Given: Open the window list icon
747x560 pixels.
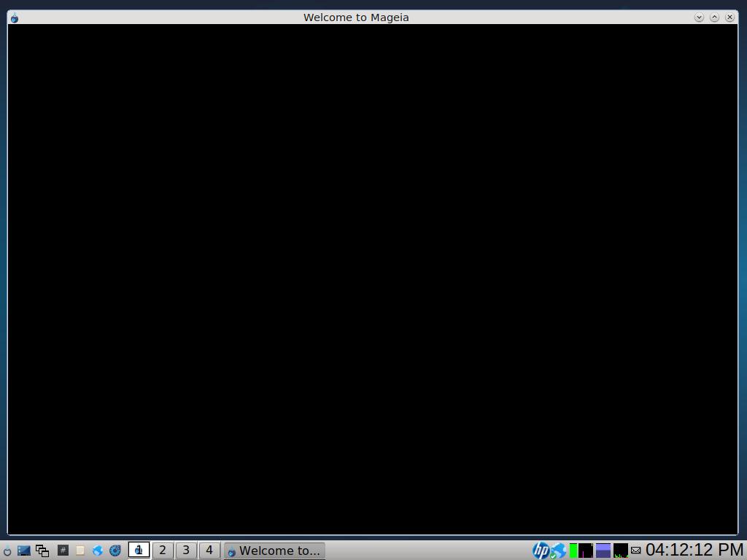Looking at the screenshot, I should coord(42,551).
